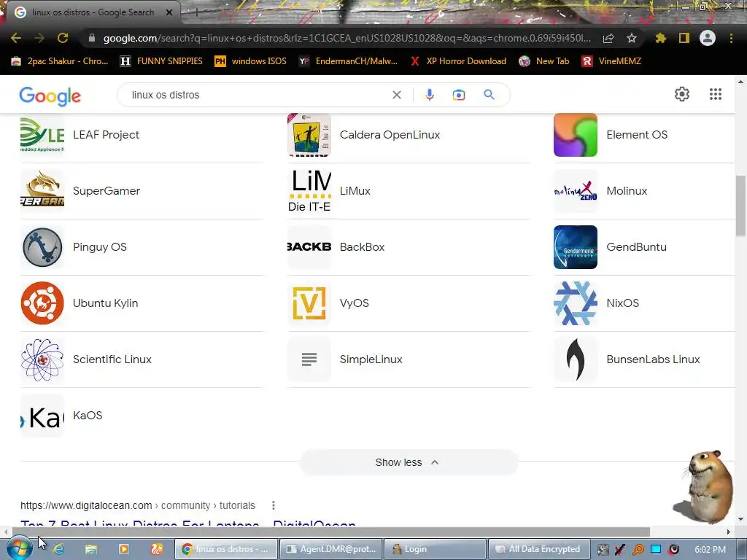Screen dimensions: 747x560
Task: Select the SimpleLinux distro entry
Action: [x=409, y=359]
